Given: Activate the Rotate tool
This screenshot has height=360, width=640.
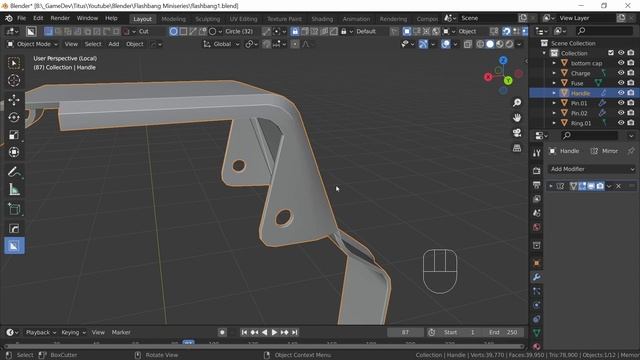Looking at the screenshot, I should tap(14, 118).
